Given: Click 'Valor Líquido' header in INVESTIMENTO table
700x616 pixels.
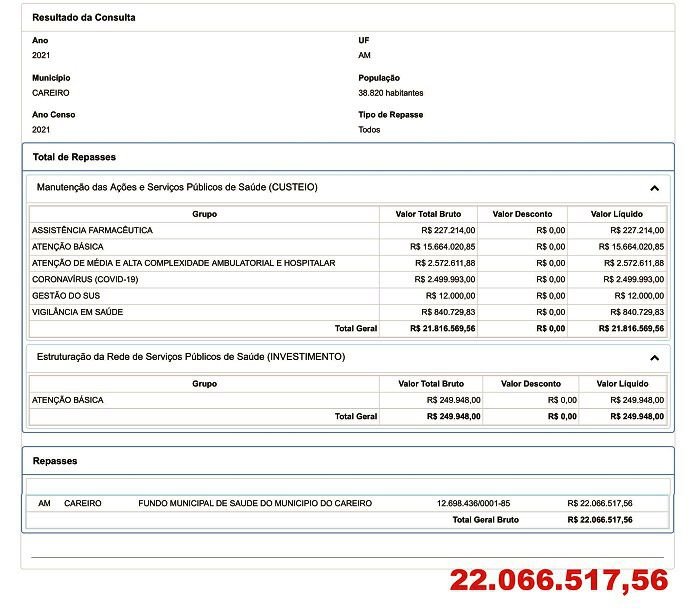Looking at the screenshot, I should 622,384.
